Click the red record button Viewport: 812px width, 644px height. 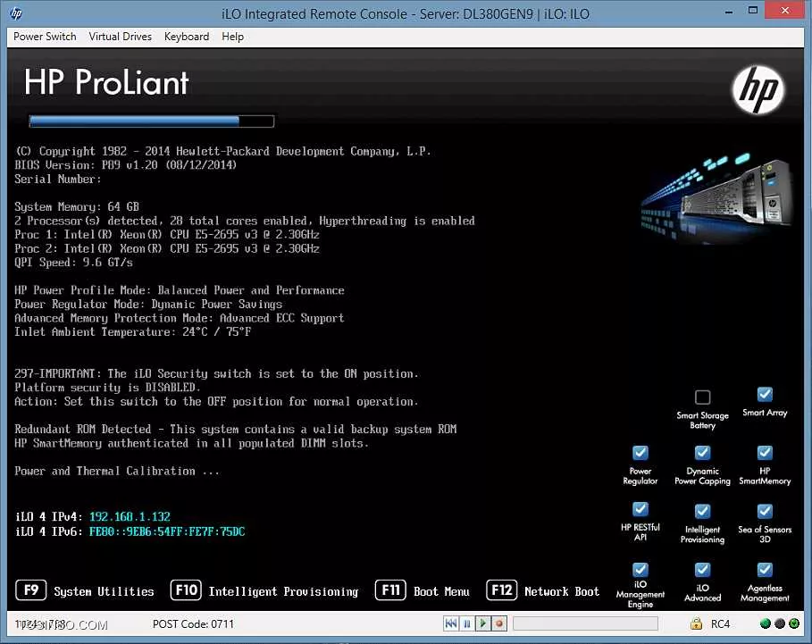coord(498,623)
